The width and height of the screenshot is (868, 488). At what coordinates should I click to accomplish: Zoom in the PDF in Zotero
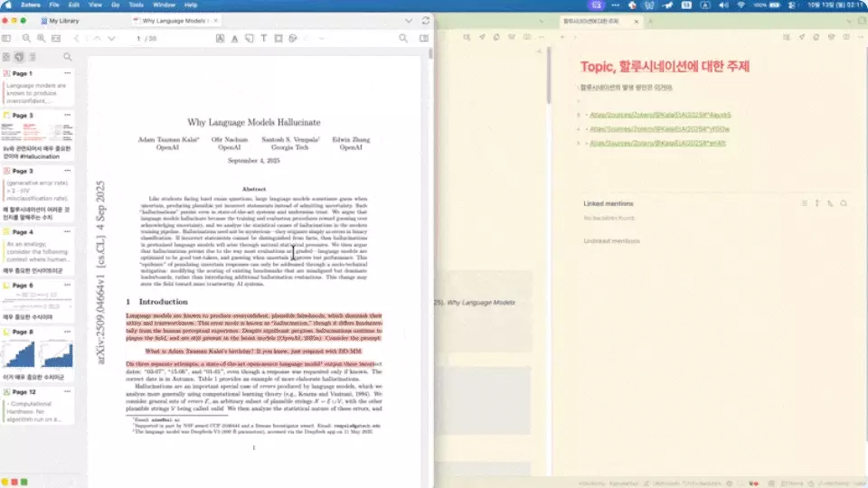click(41, 38)
